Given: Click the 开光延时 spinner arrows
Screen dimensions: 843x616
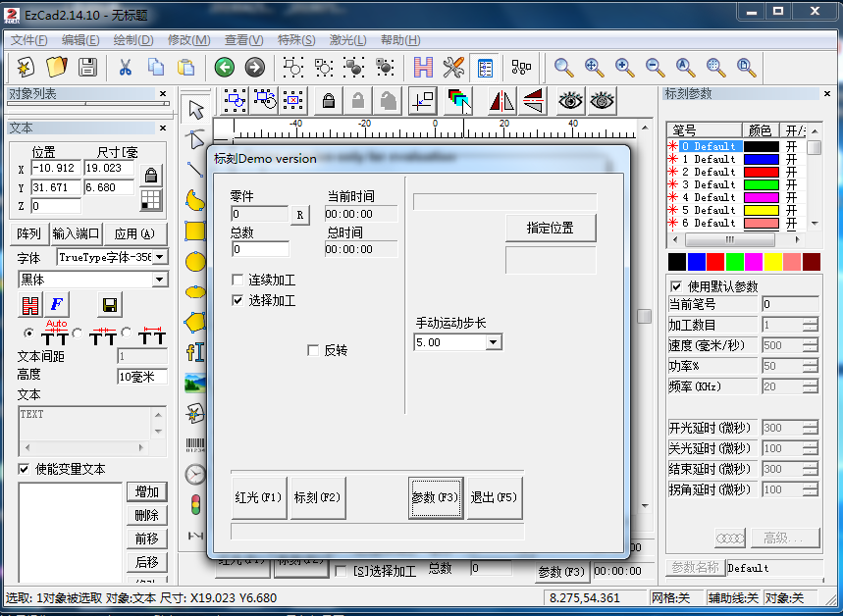Looking at the screenshot, I should tap(811, 428).
